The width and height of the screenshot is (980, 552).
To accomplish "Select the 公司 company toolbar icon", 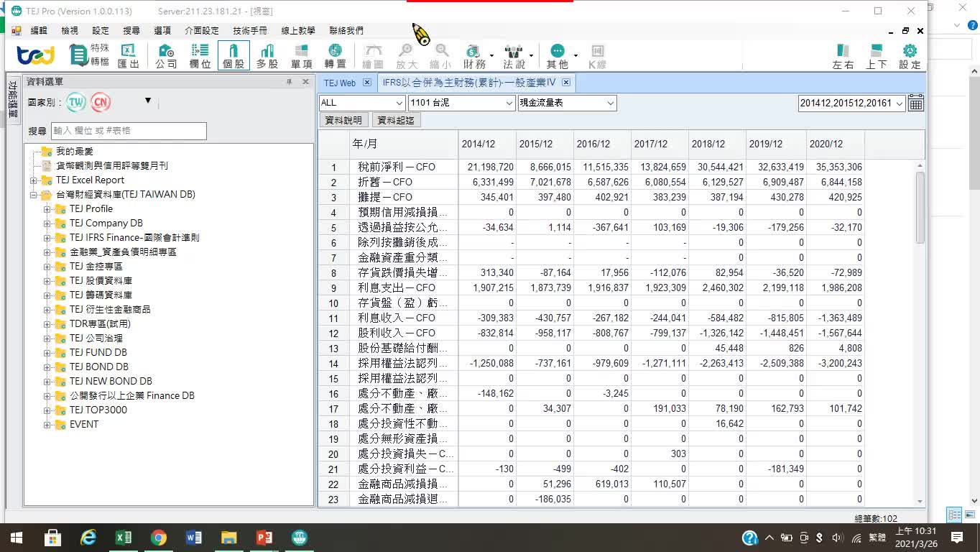I will [x=166, y=55].
